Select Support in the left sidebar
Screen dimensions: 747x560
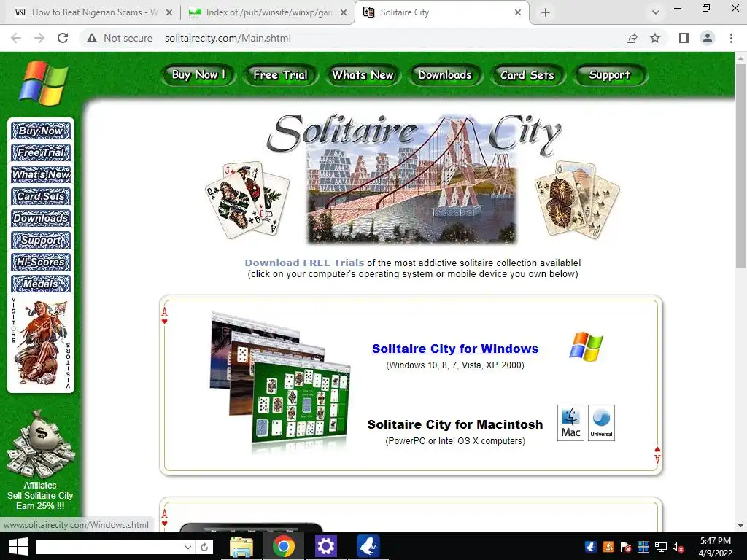click(41, 240)
